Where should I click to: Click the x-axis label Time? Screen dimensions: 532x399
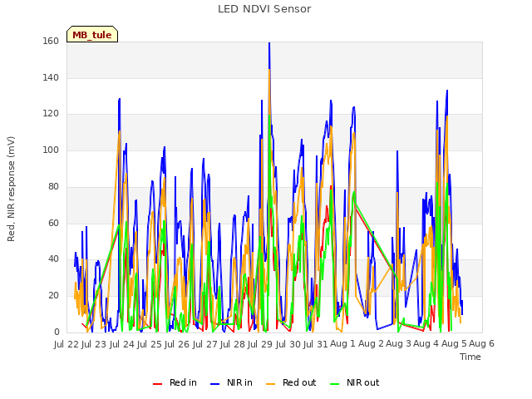click(x=470, y=357)
